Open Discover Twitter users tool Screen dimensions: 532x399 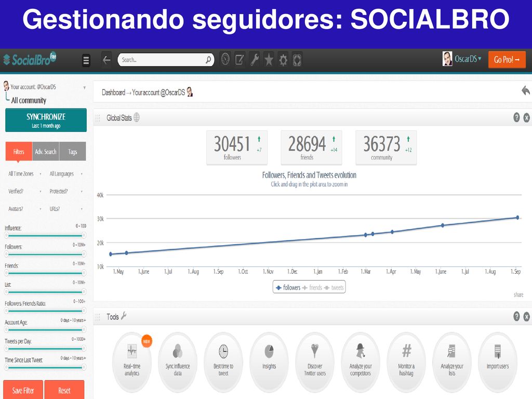[314, 362]
